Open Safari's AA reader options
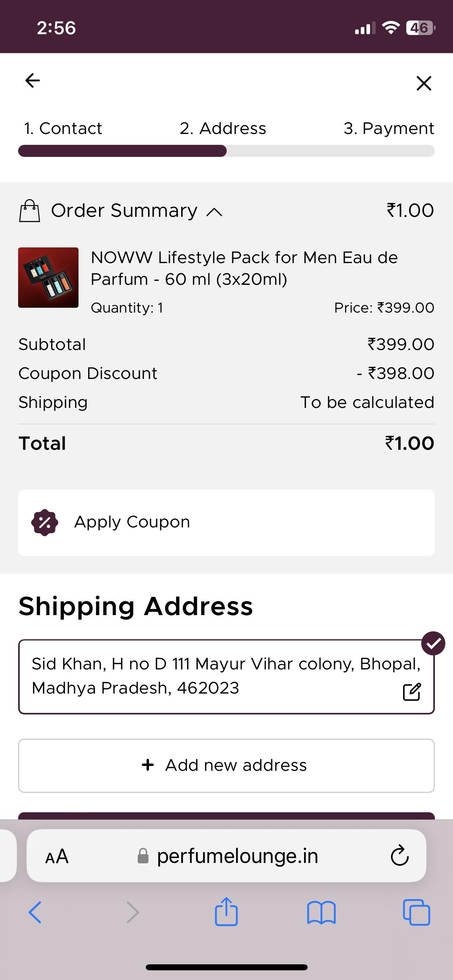This screenshot has width=453, height=980. [x=57, y=856]
